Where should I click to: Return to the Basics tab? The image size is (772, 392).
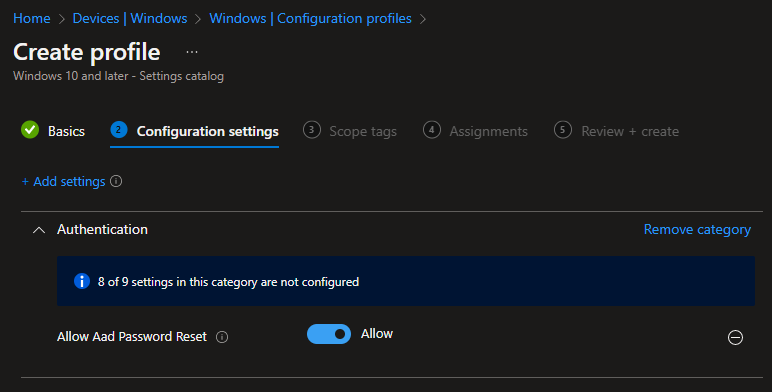[x=66, y=131]
